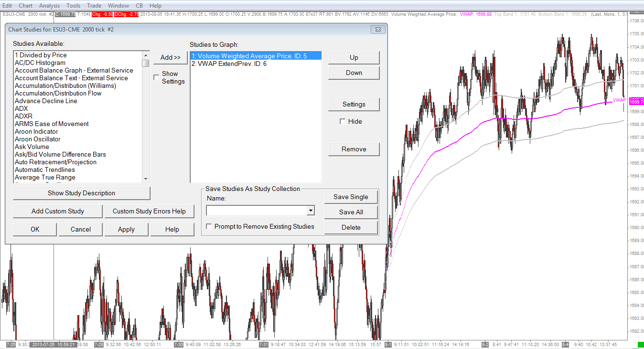The width and height of the screenshot is (644, 349).
Task: Click the dialog's Help button
Action: (172, 229)
